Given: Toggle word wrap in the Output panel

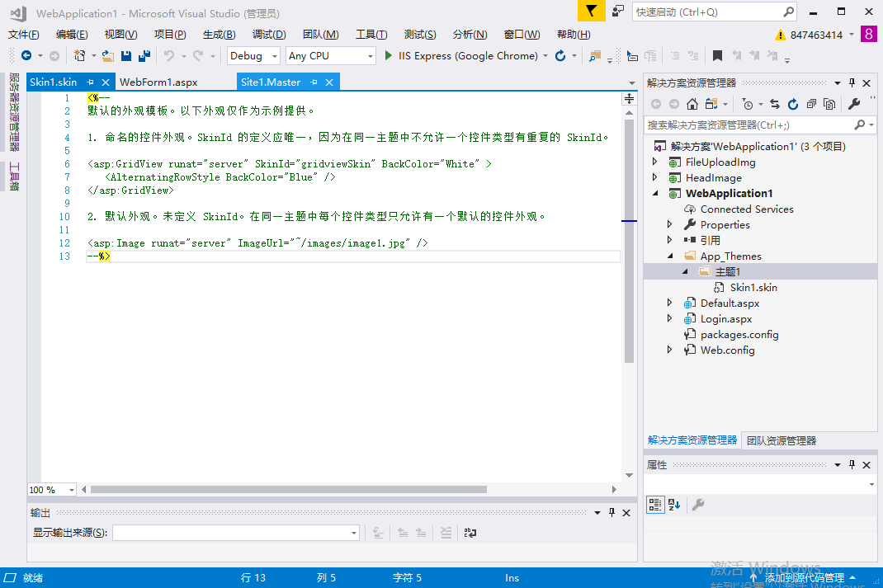Looking at the screenshot, I should pyautogui.click(x=470, y=533).
